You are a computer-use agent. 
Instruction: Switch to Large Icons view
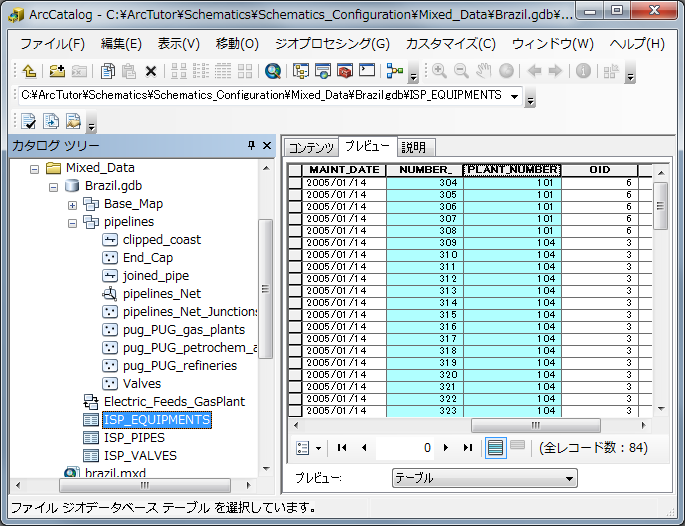pyautogui.click(x=179, y=71)
